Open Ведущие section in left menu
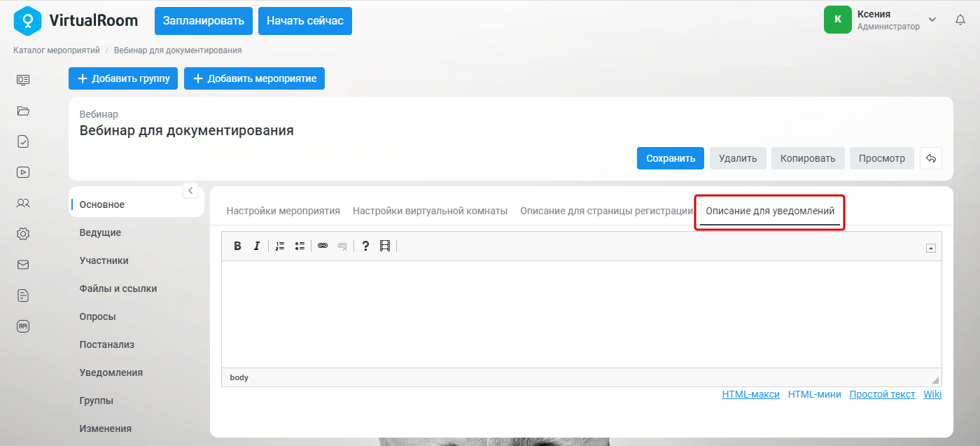The width and height of the screenshot is (980, 446). pos(100,232)
